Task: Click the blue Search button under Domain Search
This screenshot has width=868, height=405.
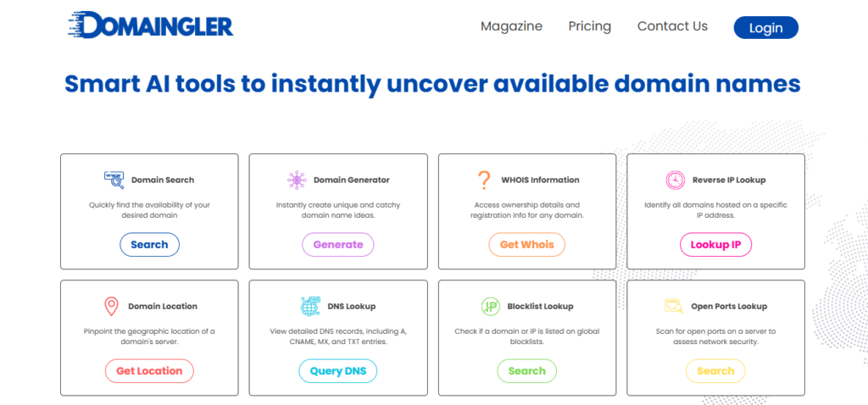Action: pos(149,245)
